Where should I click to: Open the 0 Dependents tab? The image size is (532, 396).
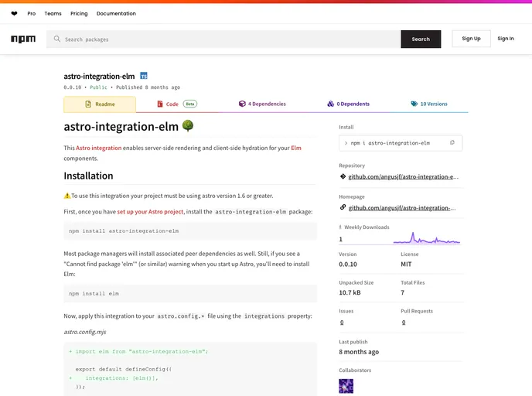tap(349, 104)
